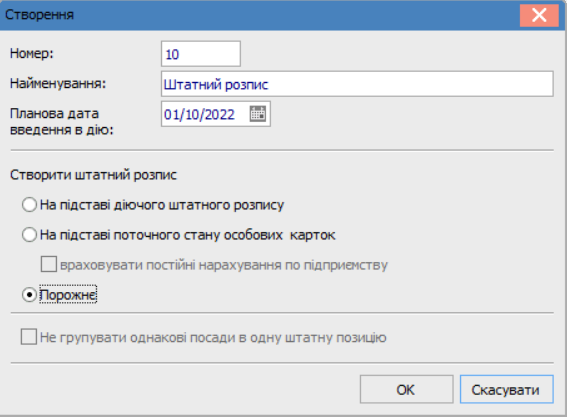The image size is (567, 417).
Task: Open the calendar picker for planned date
Action: (257, 114)
